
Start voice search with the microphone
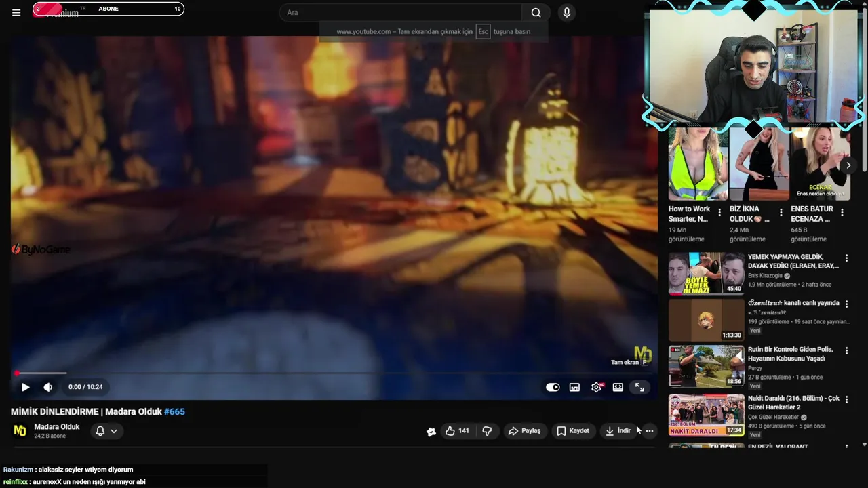tap(567, 12)
